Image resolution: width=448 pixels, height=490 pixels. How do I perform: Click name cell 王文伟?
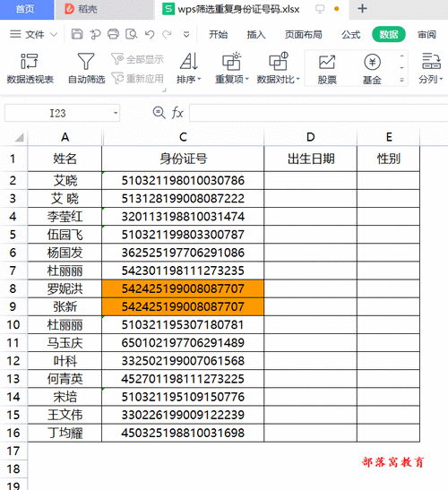tap(65, 415)
